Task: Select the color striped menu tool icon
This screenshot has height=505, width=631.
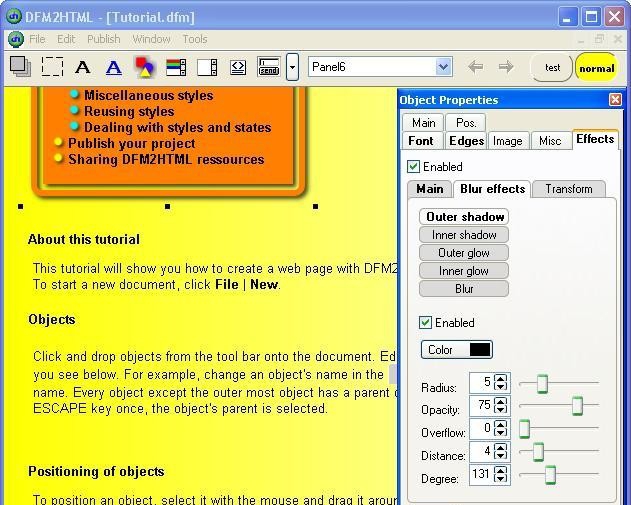Action: [x=176, y=67]
